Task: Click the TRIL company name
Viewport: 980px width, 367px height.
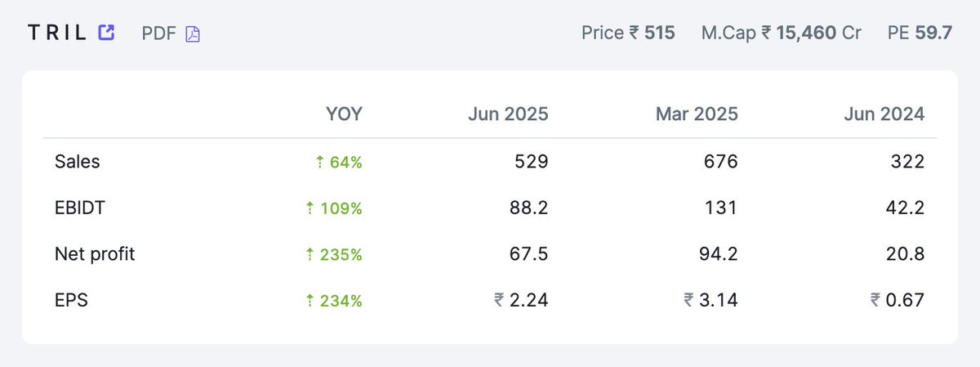Action: coord(59,33)
